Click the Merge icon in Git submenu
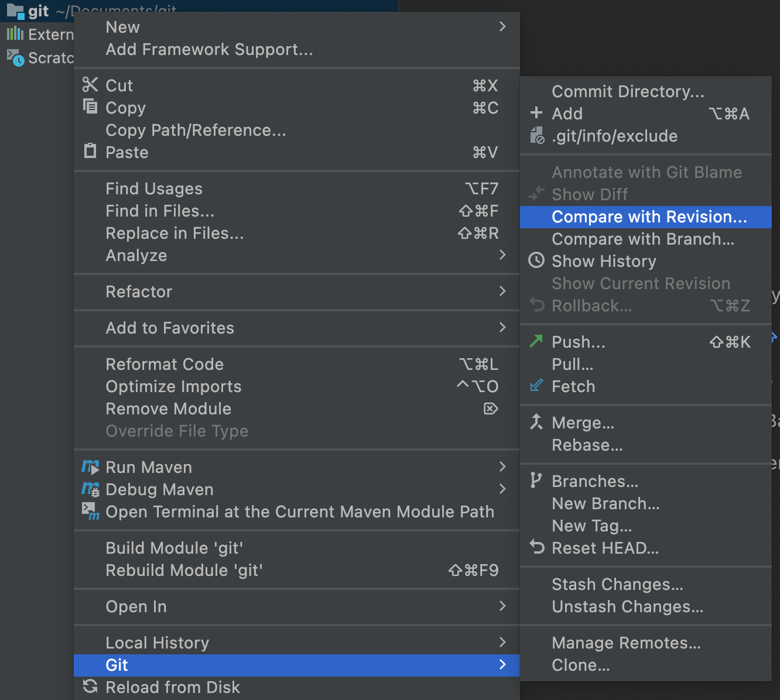This screenshot has width=780, height=700. pyautogui.click(x=536, y=422)
